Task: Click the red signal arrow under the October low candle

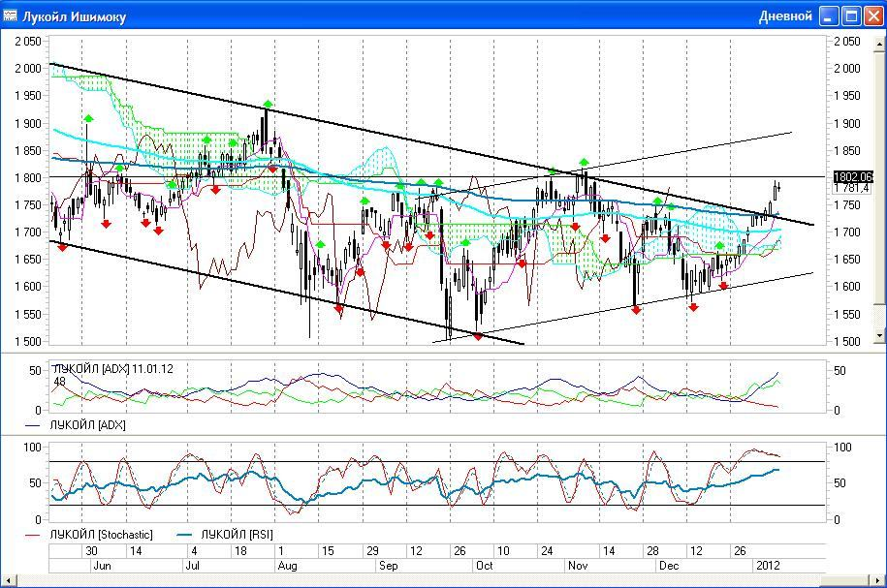Action: point(478,336)
